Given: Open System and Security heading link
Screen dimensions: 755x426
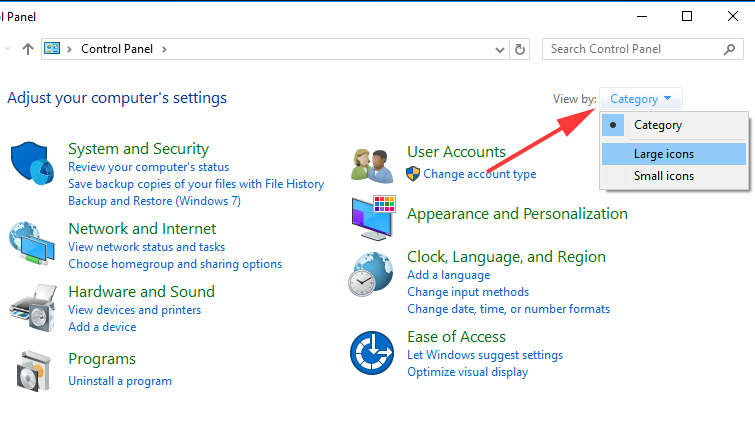Looking at the screenshot, I should click(x=139, y=149).
